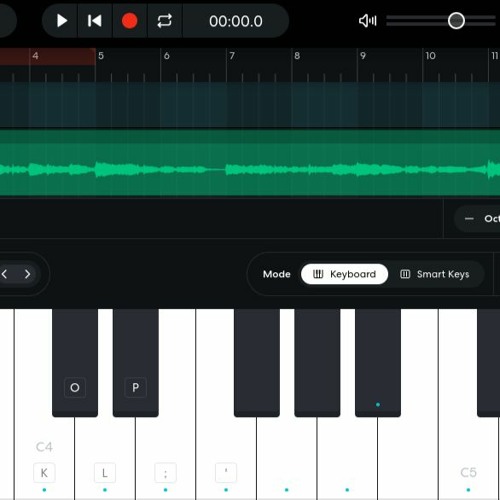The height and width of the screenshot is (500, 500).
Task: Mute using the speaker volume icon
Action: (367, 21)
